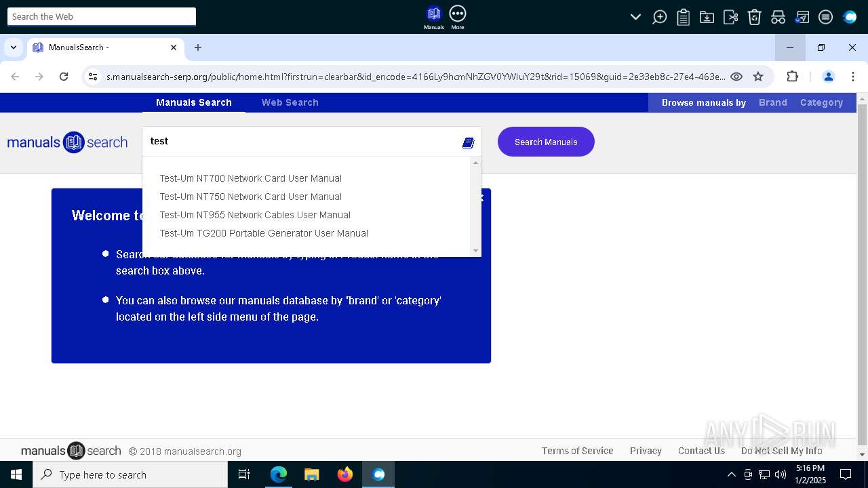Toggle the eye tracking-protection icon
This screenshot has height=488, width=868.
tap(736, 77)
